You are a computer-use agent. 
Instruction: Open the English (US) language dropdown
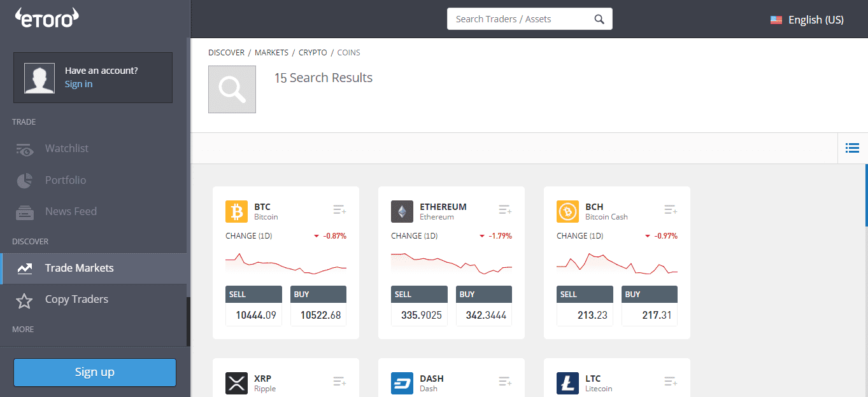click(x=806, y=19)
